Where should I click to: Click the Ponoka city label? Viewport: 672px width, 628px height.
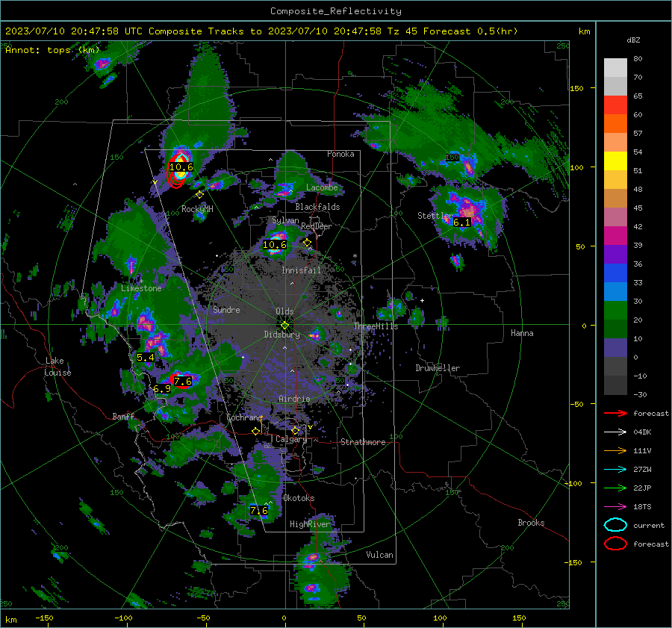pyautogui.click(x=340, y=154)
